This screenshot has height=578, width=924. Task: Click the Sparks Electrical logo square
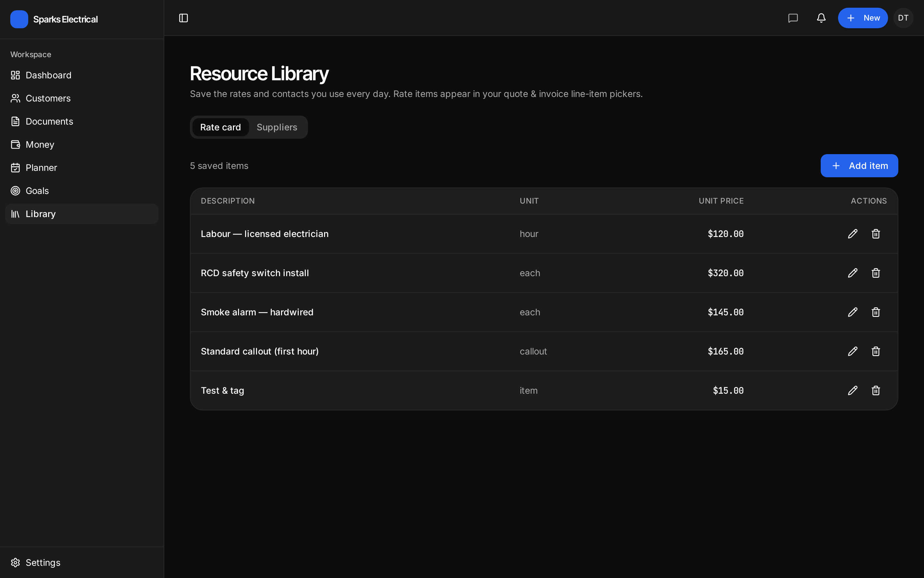pyautogui.click(x=19, y=19)
